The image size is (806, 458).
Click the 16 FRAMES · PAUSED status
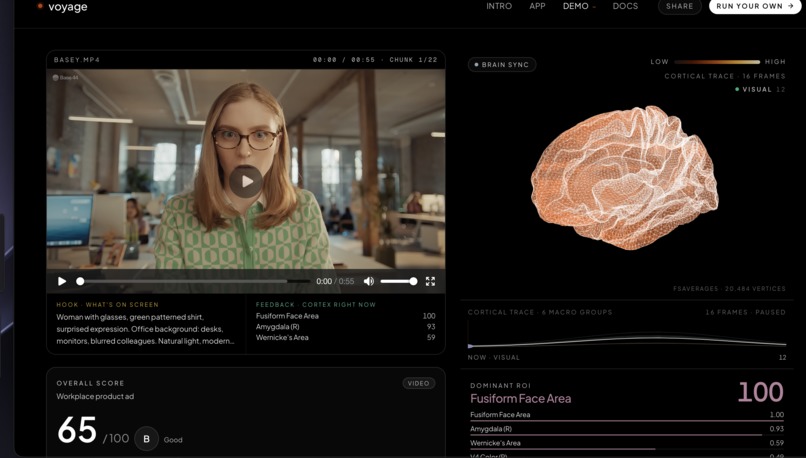click(745, 312)
